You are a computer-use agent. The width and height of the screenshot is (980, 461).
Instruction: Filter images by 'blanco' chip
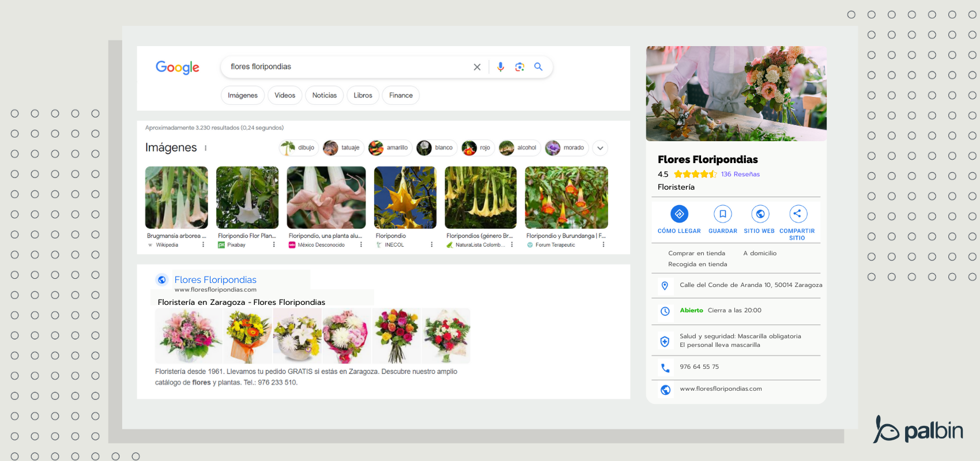click(x=436, y=148)
